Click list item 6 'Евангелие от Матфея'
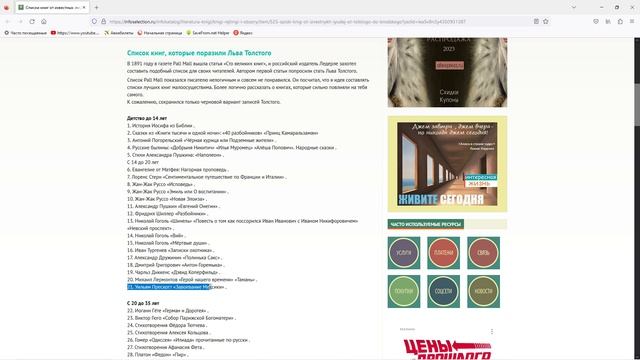Image resolution: width=640 pixels, height=360 pixels. pos(178,169)
